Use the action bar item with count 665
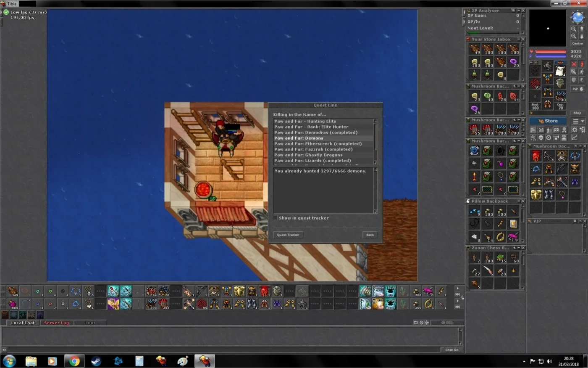This screenshot has height=368, width=588. point(13,303)
